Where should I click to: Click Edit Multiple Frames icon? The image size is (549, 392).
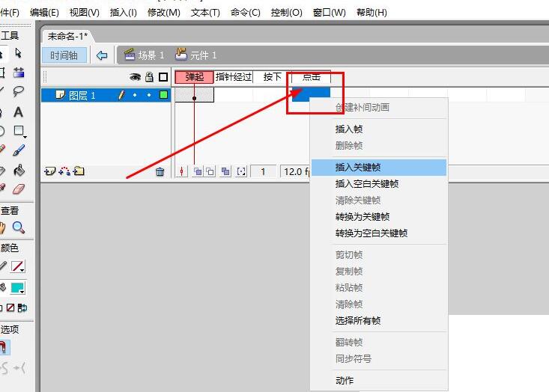pyautogui.click(x=225, y=171)
